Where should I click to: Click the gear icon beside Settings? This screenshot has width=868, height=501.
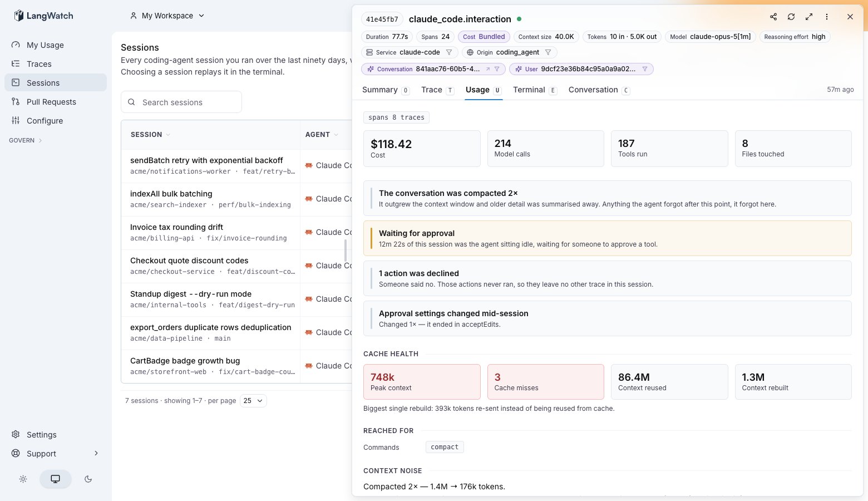click(x=16, y=435)
